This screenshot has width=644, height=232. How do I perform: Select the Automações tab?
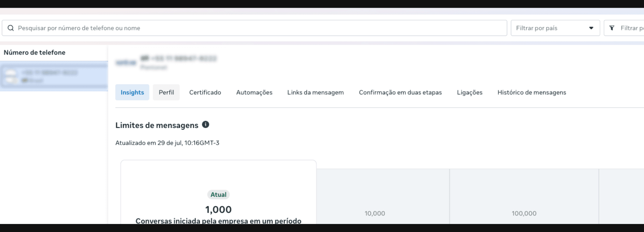(254, 92)
